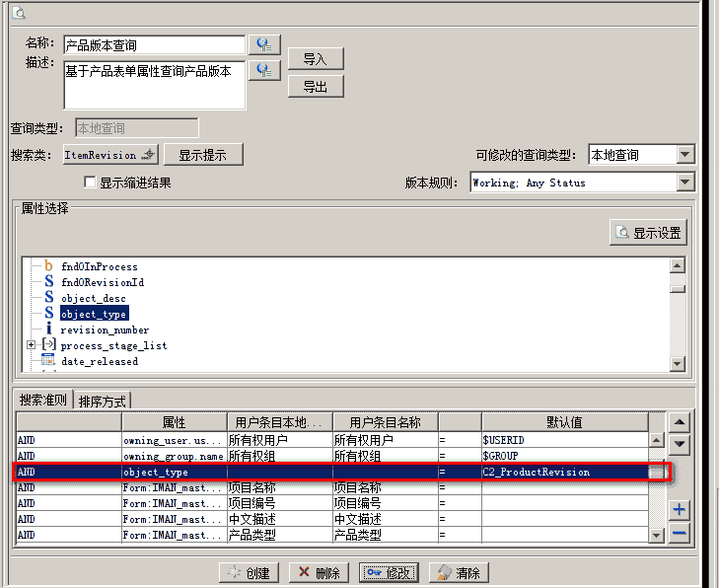Click the 清除 button
The width and height of the screenshot is (719, 588).
pyautogui.click(x=459, y=572)
